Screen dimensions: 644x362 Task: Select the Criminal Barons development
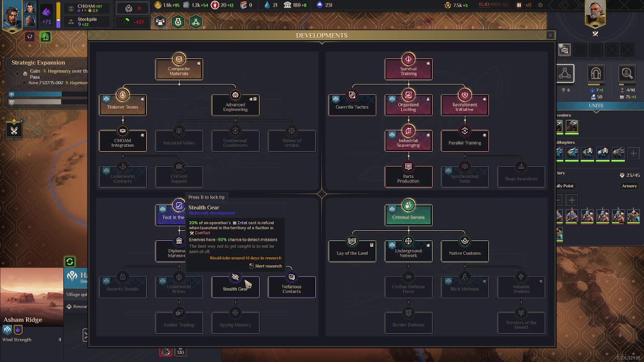[409, 215]
